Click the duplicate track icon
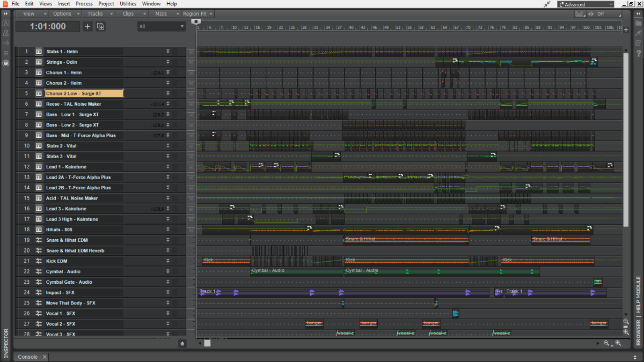644x362 pixels. tap(100, 26)
